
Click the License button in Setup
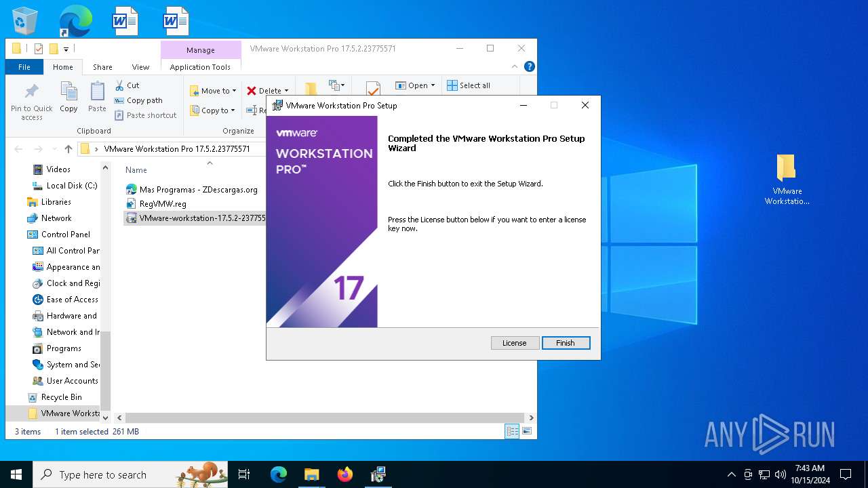coord(514,343)
